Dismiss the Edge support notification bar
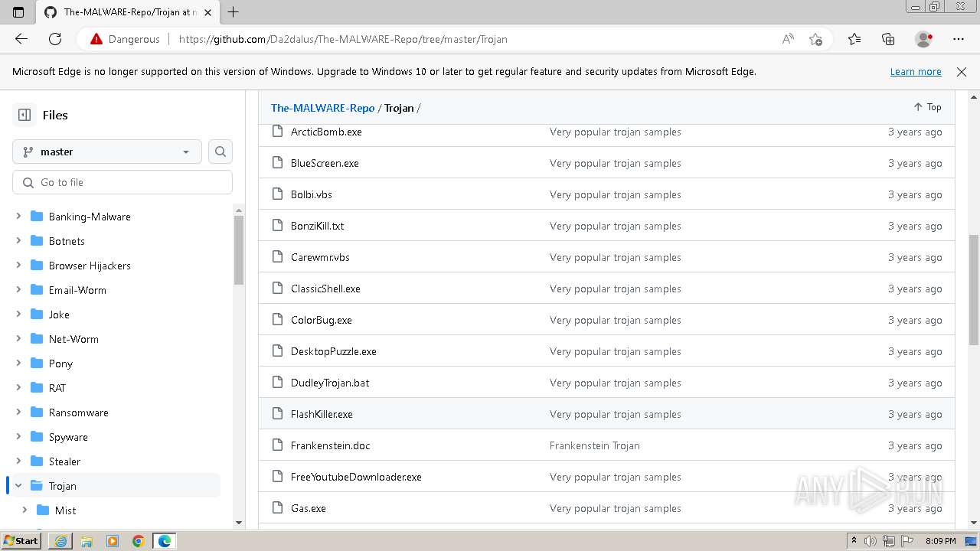The height and width of the screenshot is (551, 980). point(962,71)
